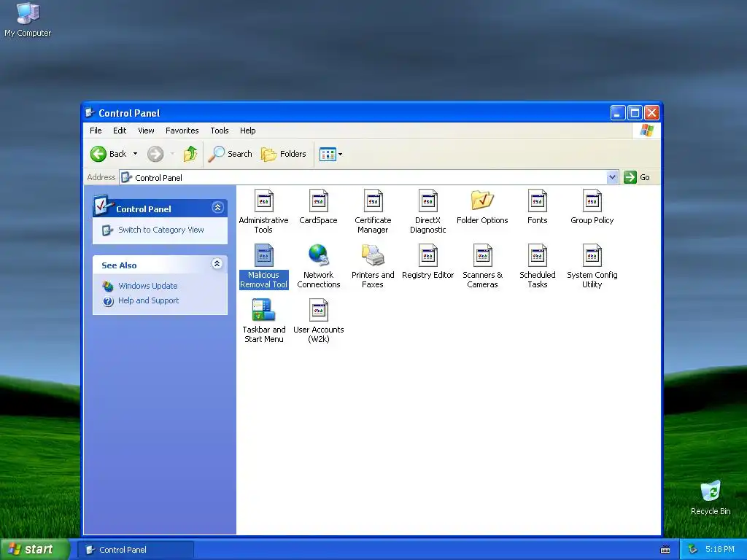Open the View menu
The image size is (747, 560).
146,131
